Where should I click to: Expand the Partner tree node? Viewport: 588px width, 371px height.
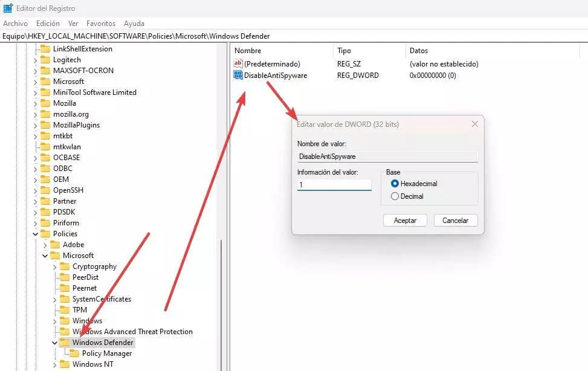[x=35, y=201]
